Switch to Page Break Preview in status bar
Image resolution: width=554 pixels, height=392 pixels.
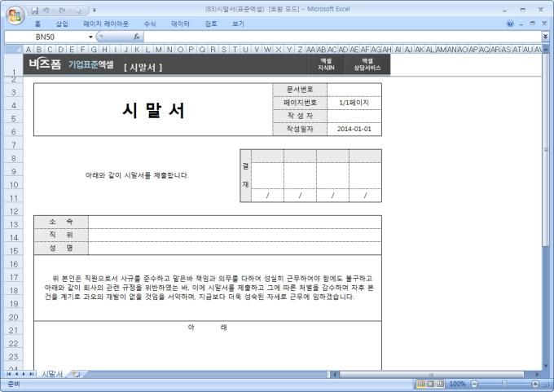tap(440, 384)
